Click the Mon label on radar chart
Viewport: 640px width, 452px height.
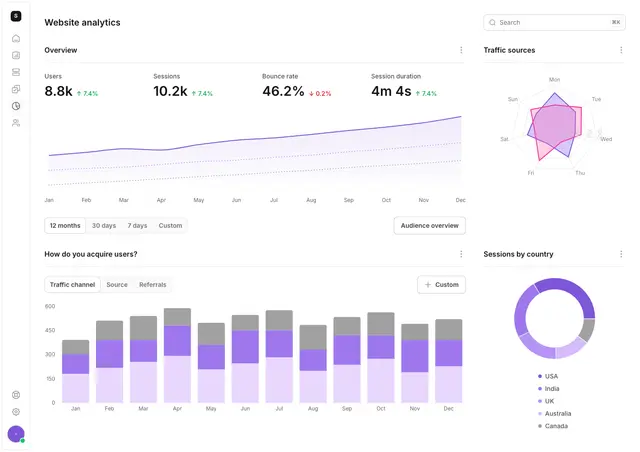coord(554,80)
